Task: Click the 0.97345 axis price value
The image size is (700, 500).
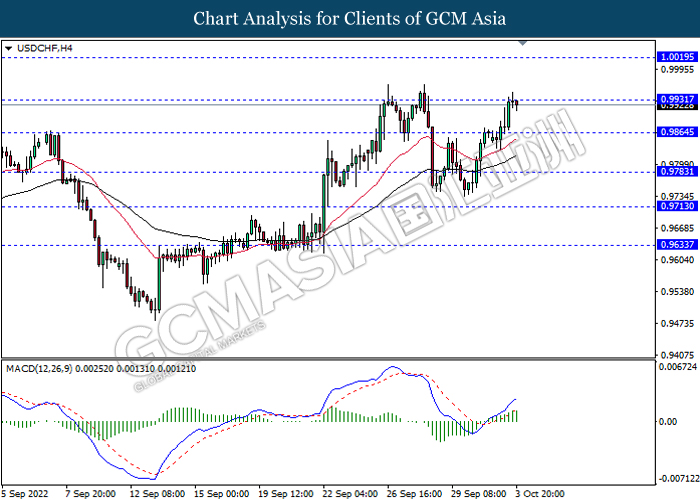Action: tap(677, 196)
